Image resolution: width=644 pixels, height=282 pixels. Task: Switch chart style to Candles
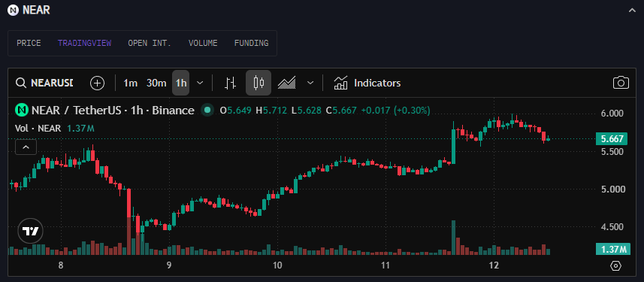pyautogui.click(x=259, y=83)
